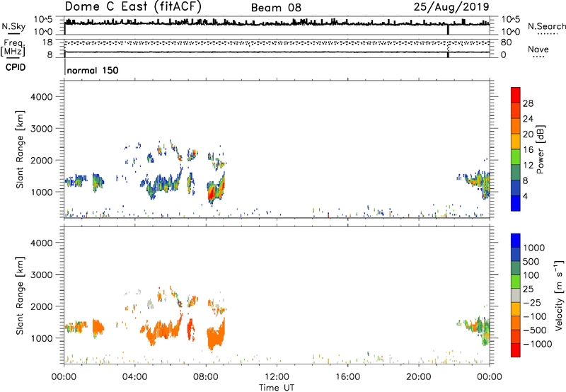Select the "500" label on the velocity colorbar
566x392 pixels.
click(531, 262)
